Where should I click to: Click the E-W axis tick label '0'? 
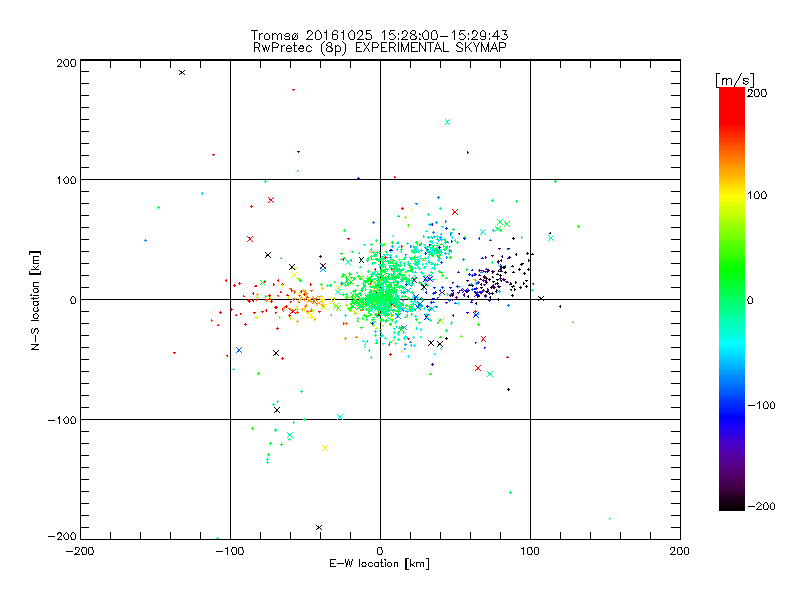(380, 552)
